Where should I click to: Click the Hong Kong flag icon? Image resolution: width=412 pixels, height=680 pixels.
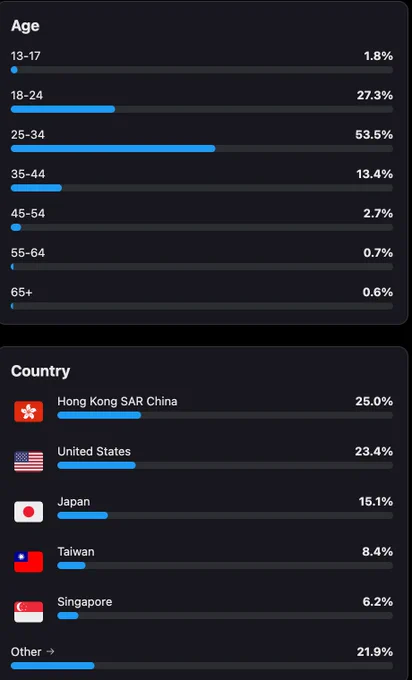point(29,412)
